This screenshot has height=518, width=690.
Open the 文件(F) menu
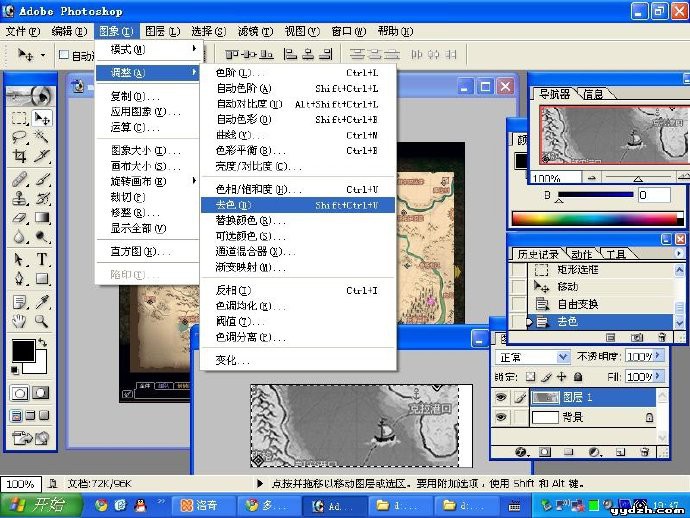pos(22,31)
